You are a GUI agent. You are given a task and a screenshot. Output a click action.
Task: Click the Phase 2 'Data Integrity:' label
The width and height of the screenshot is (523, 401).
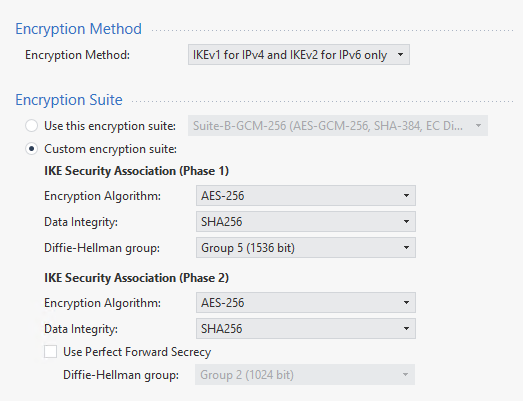(81, 329)
